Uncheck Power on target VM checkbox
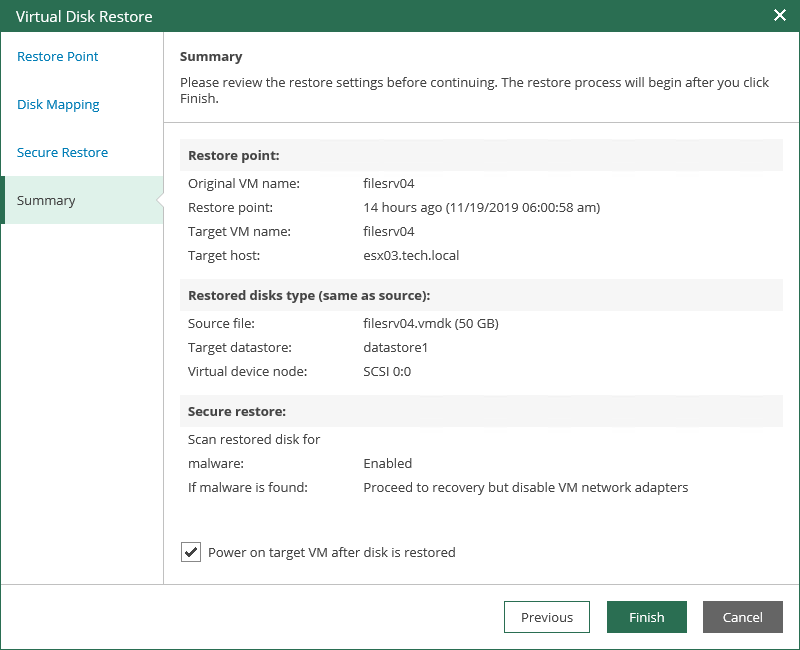Image resolution: width=800 pixels, height=650 pixels. tap(191, 552)
